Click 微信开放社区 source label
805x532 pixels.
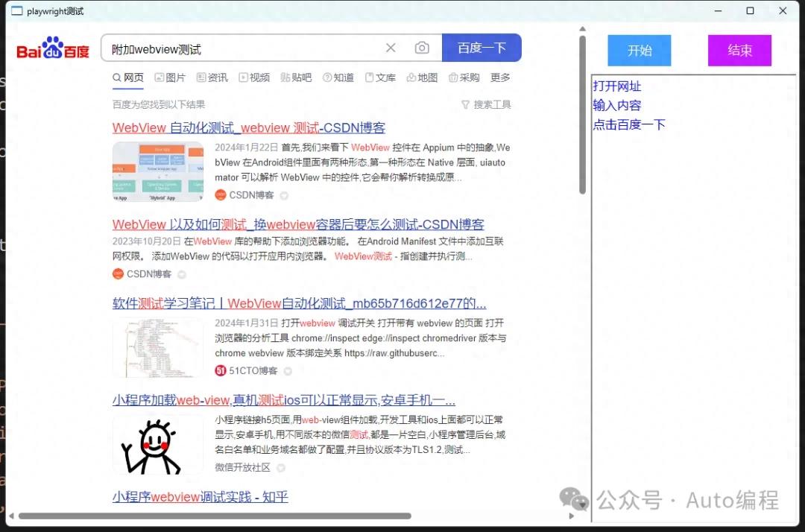point(242,467)
